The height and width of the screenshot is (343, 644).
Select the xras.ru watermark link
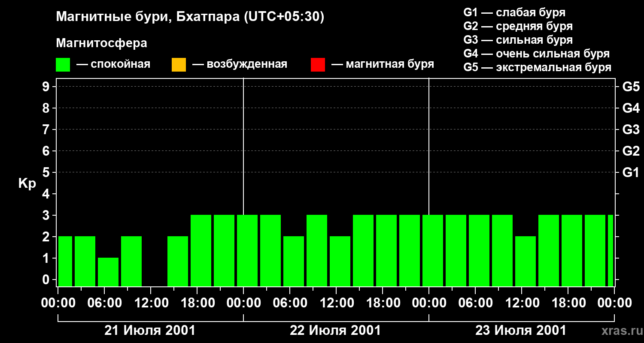coord(620,331)
